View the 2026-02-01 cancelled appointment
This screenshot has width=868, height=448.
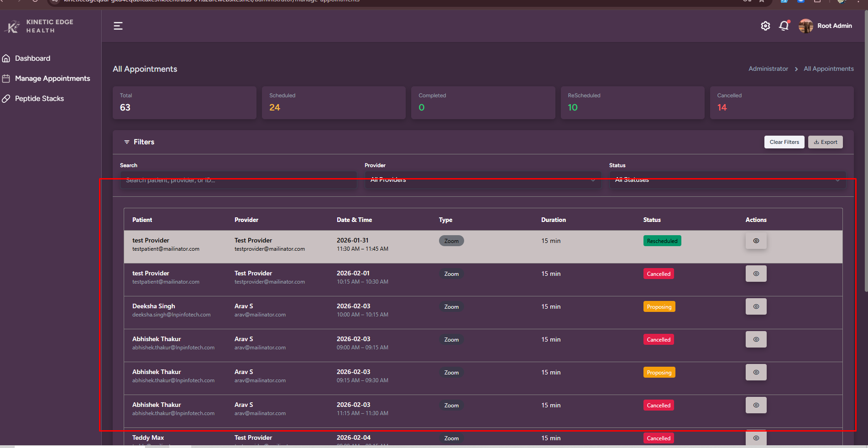point(756,274)
